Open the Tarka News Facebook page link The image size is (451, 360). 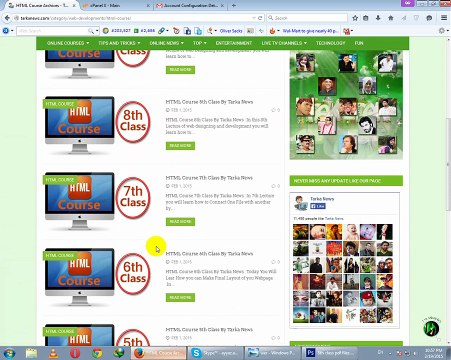tap(322, 199)
